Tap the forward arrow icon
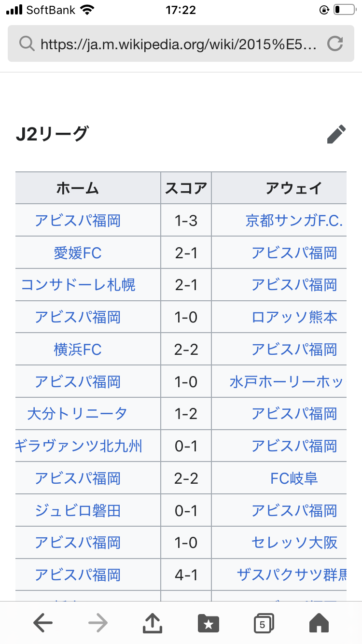This screenshot has height=644, width=362. [x=98, y=623]
